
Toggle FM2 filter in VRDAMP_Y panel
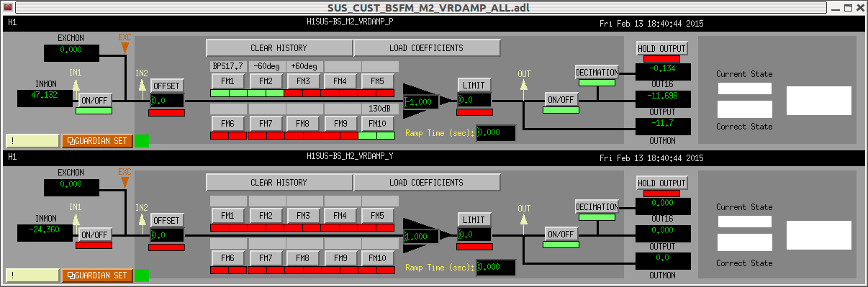[x=266, y=216]
